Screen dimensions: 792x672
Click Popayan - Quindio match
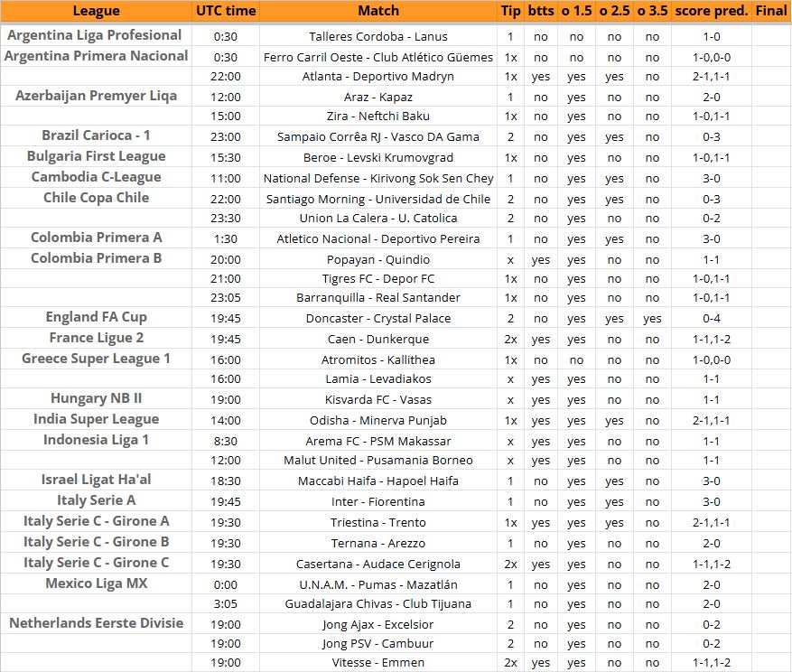[x=378, y=260]
